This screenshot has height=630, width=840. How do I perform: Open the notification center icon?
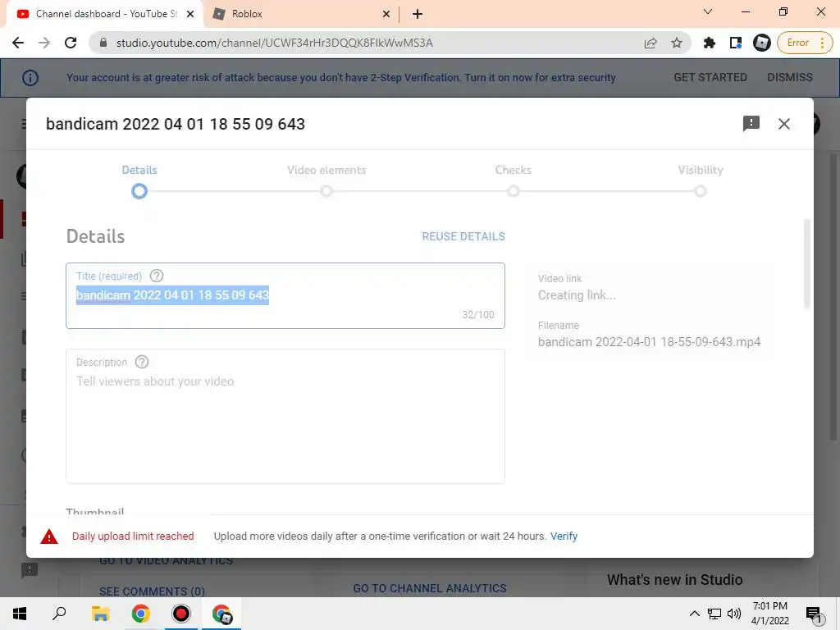814,614
